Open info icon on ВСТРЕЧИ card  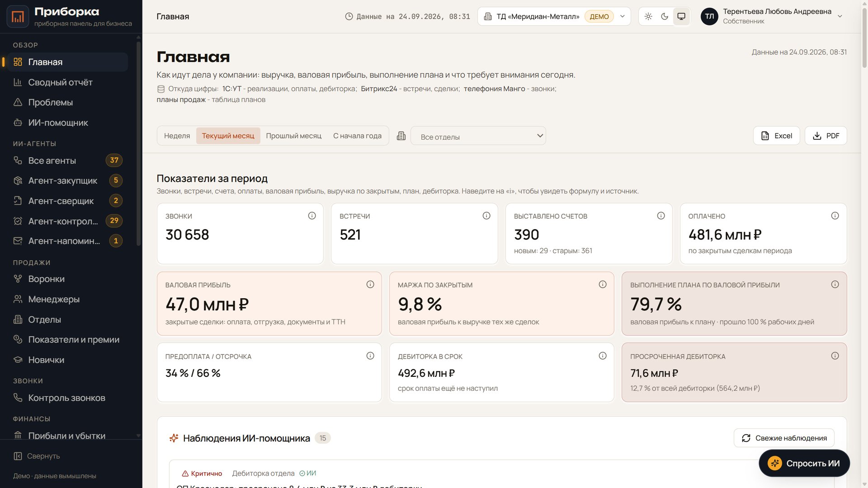(486, 216)
